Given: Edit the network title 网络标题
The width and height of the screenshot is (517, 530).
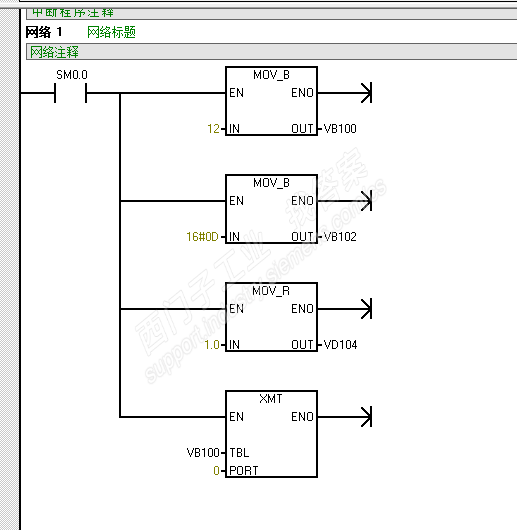Looking at the screenshot, I should [x=111, y=32].
